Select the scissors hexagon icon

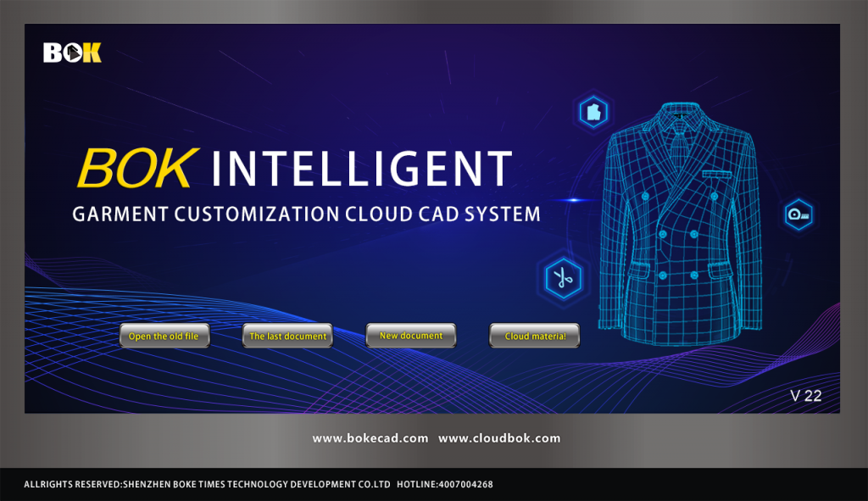[x=563, y=278]
